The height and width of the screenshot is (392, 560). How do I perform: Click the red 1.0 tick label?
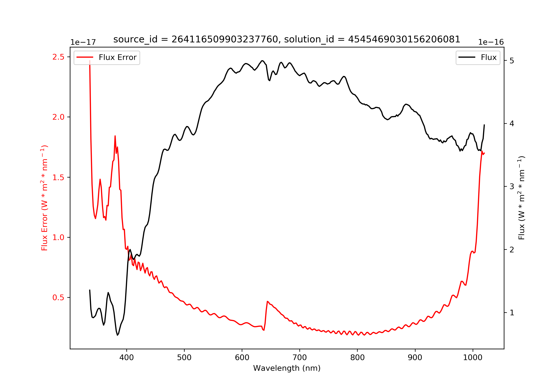(58, 237)
